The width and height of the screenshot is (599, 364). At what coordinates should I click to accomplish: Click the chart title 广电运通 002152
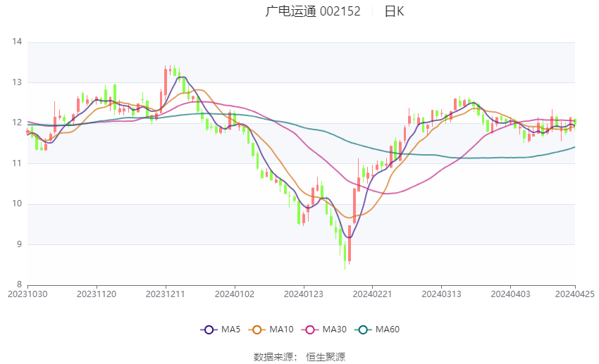coord(313,11)
